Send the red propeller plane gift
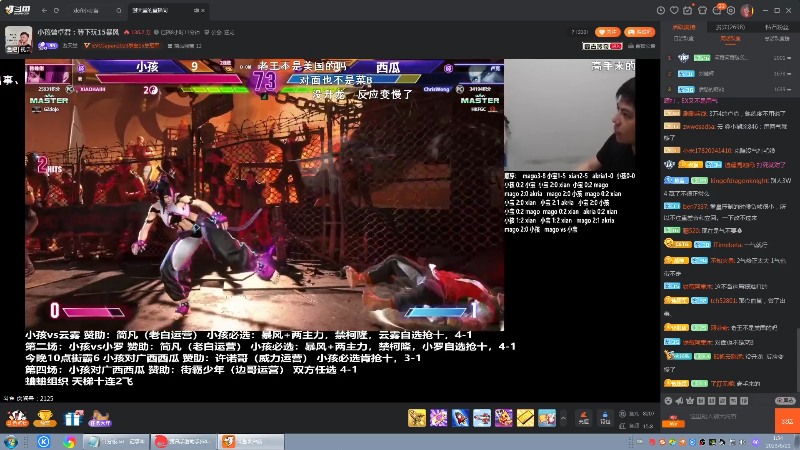Image resolution: width=800 pixels, height=450 pixels. [482, 418]
